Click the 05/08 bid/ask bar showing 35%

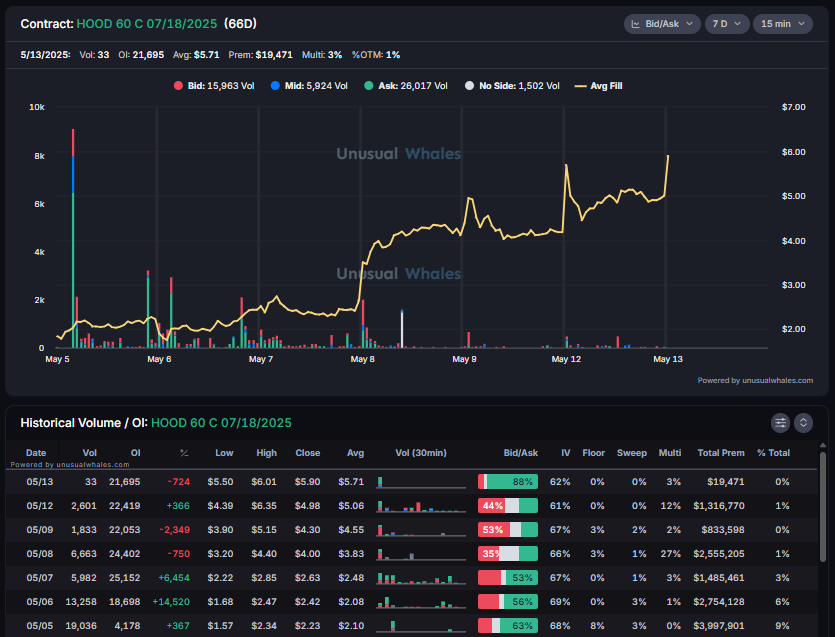pos(507,553)
